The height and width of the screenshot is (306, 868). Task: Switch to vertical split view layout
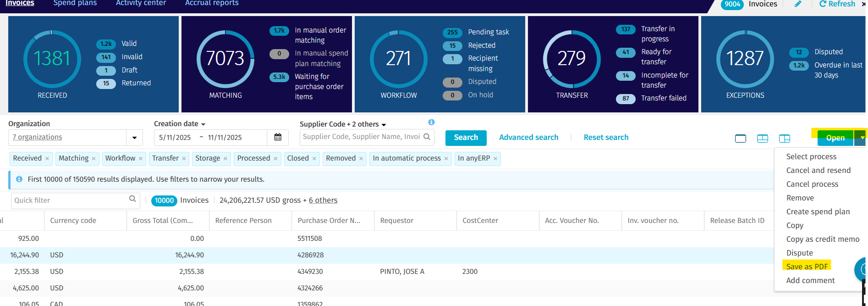[784, 139]
